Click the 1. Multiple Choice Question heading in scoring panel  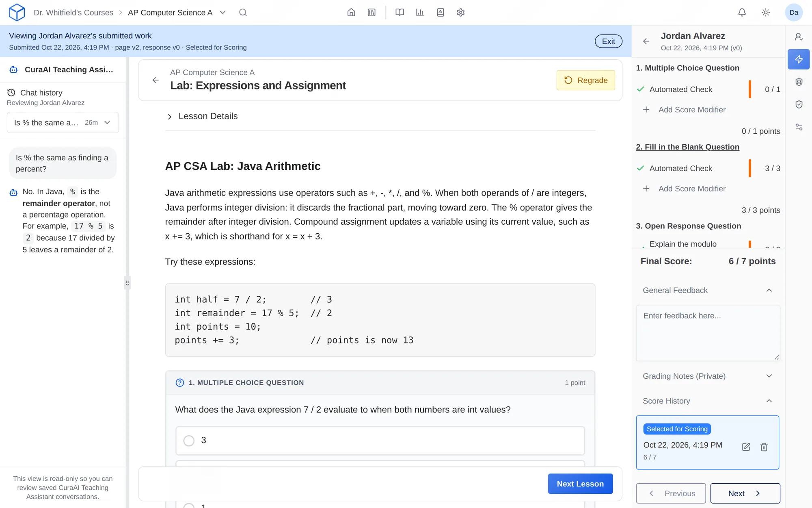[x=687, y=68]
